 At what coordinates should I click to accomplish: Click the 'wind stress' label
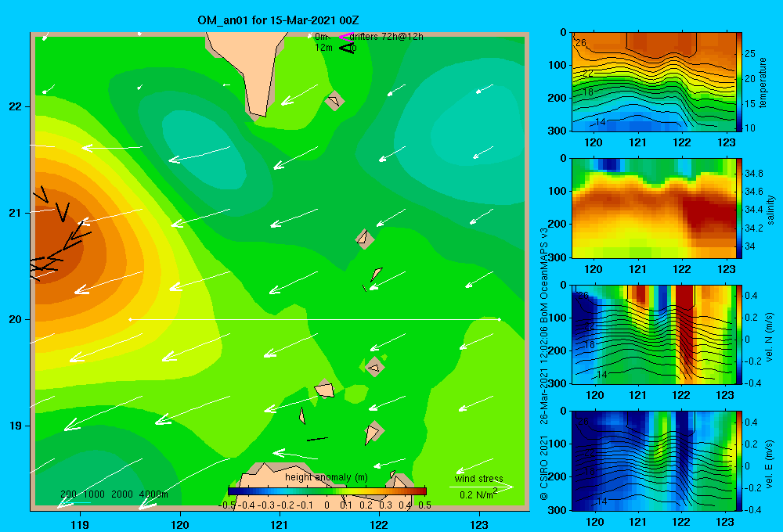(479, 479)
